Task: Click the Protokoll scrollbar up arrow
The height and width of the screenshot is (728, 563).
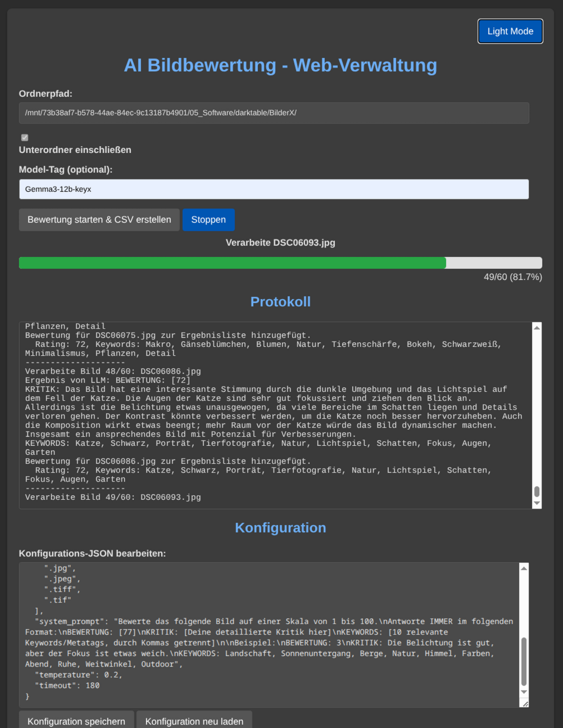Action: pos(537,328)
